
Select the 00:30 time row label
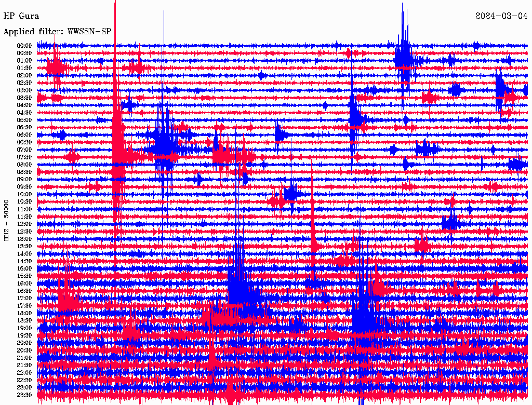24,53
